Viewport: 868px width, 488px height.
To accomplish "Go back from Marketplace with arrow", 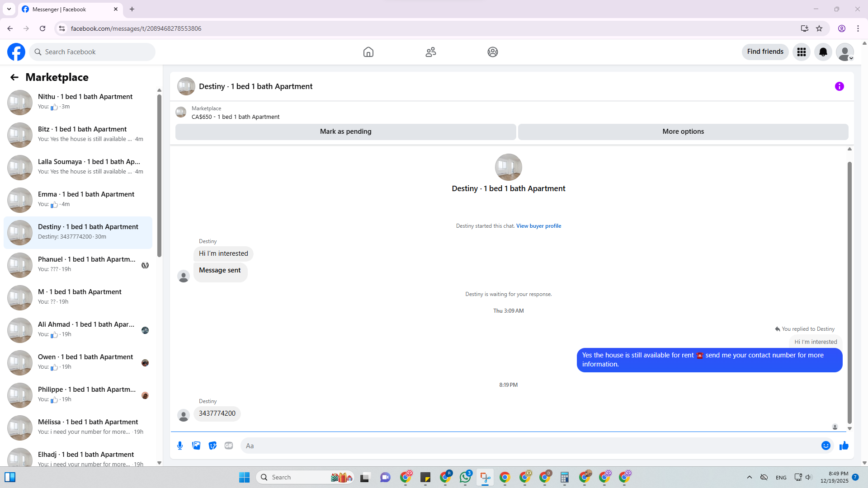I will (14, 77).
